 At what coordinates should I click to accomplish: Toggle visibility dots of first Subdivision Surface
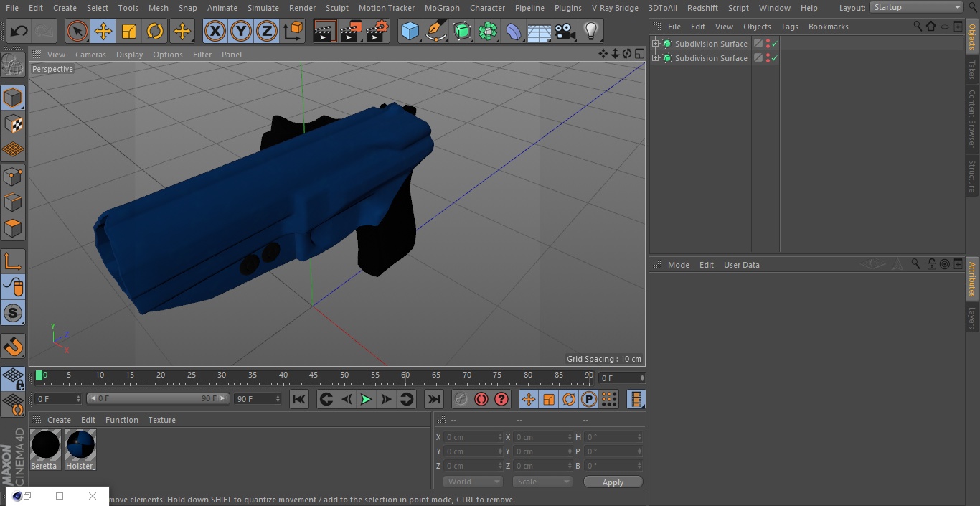[768, 44]
